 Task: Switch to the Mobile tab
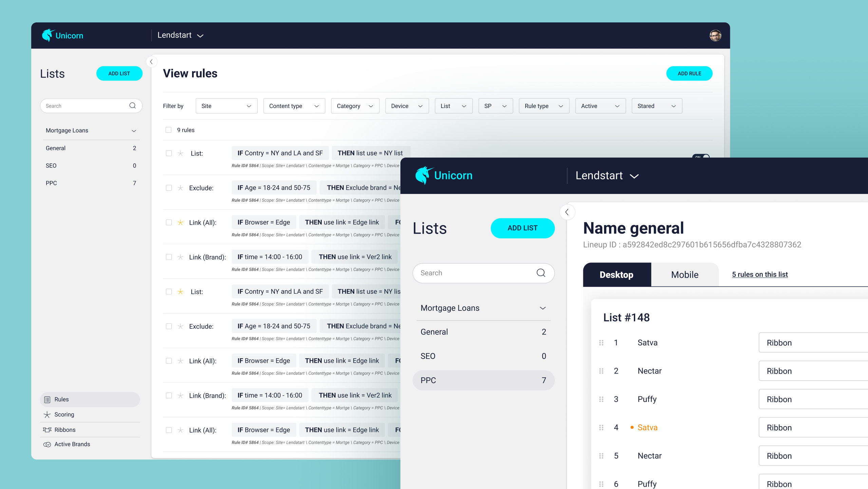684,274
